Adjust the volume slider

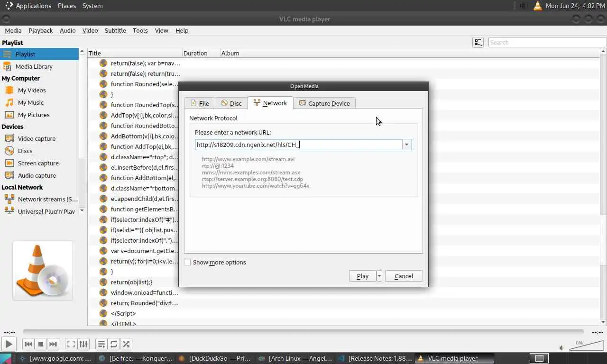586,346
